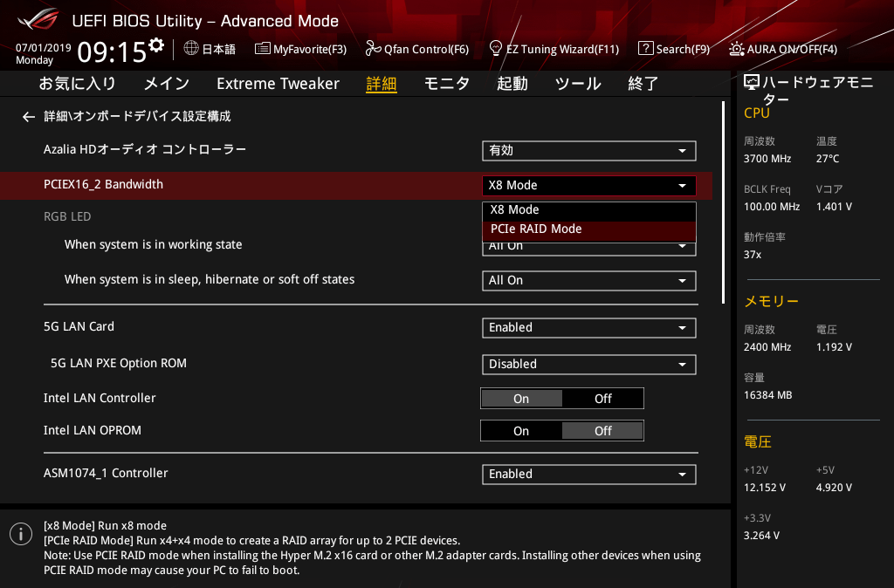
Task: Click the sleep, hibernate RGB LED label
Action: (210, 280)
